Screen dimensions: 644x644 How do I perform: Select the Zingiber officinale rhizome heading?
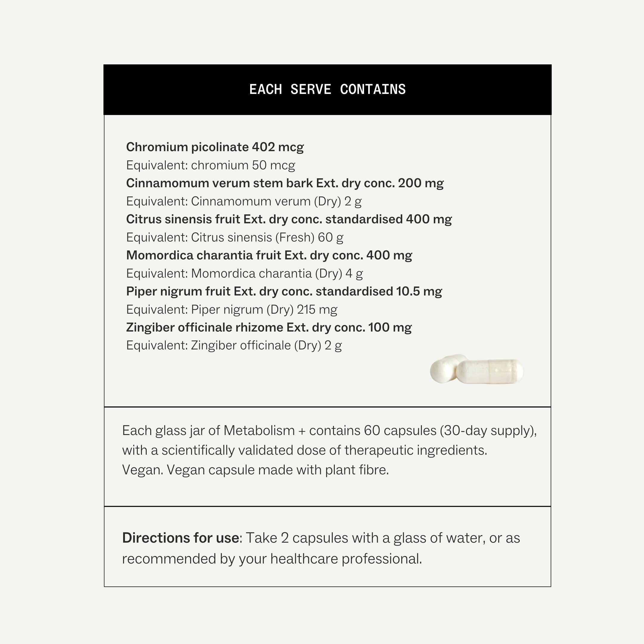[269, 327]
